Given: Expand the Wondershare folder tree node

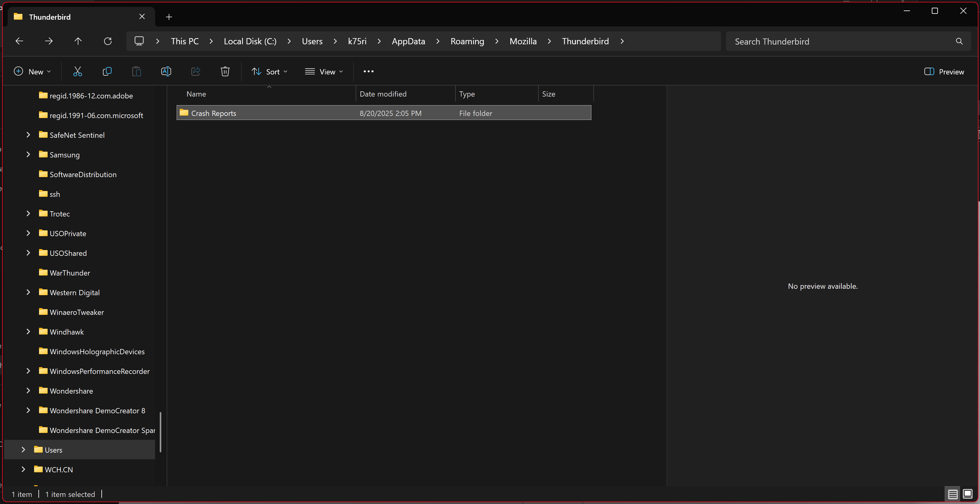Looking at the screenshot, I should [x=28, y=391].
